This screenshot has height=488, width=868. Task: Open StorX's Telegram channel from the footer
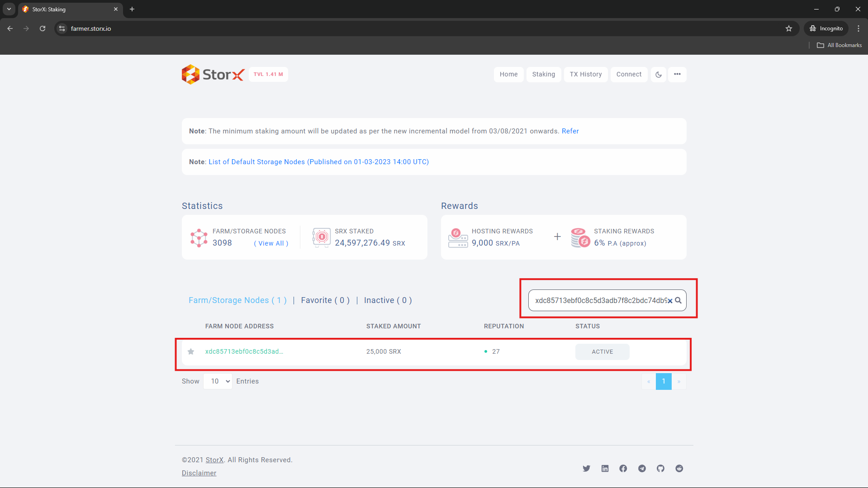642,468
